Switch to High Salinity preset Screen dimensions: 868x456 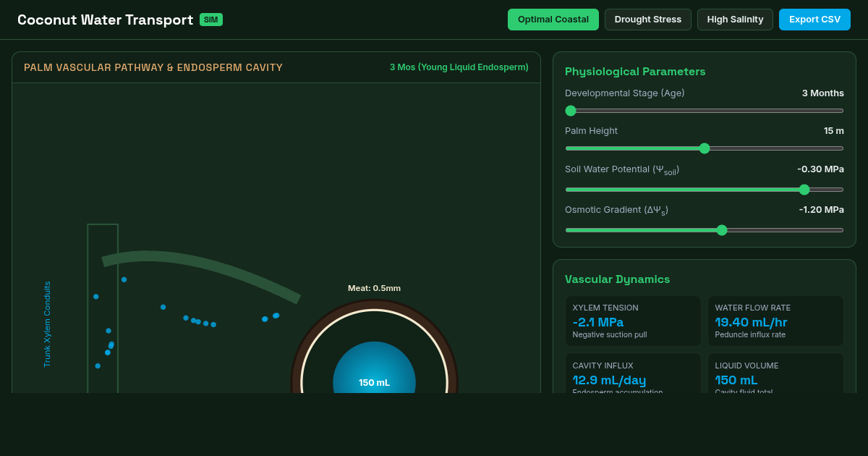point(735,20)
